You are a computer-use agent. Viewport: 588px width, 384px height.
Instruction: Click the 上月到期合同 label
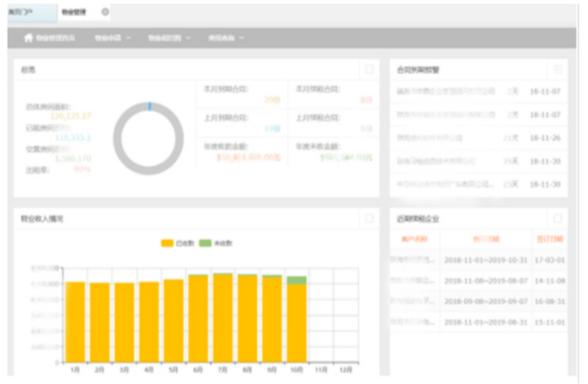(x=226, y=118)
